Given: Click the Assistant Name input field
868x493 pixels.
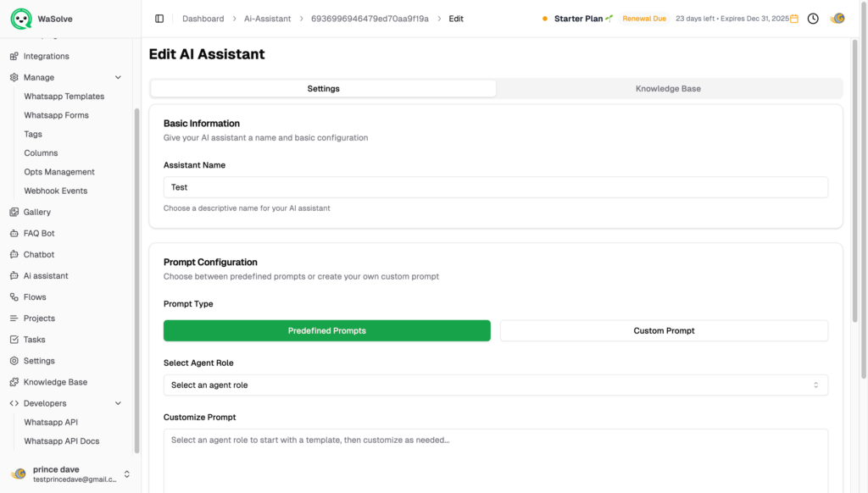Looking at the screenshot, I should point(495,187).
